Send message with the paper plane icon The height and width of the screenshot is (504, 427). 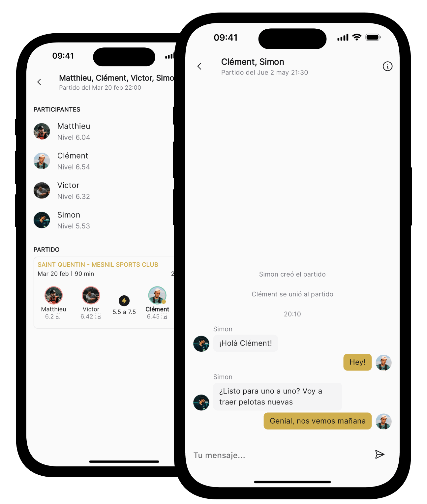click(x=380, y=455)
